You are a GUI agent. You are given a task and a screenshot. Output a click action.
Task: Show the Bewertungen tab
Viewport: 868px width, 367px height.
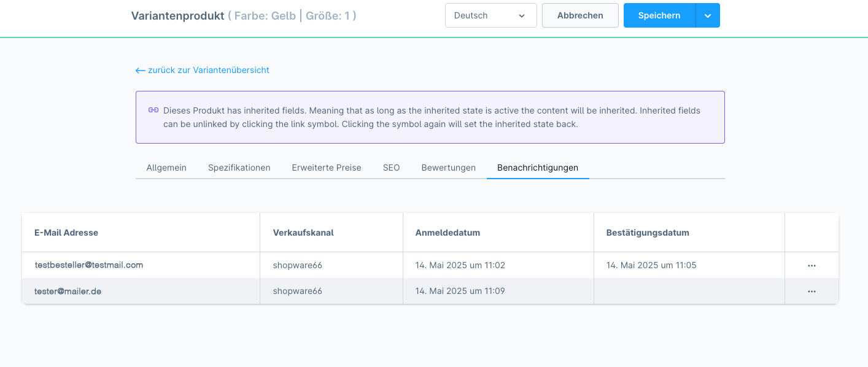click(x=448, y=168)
